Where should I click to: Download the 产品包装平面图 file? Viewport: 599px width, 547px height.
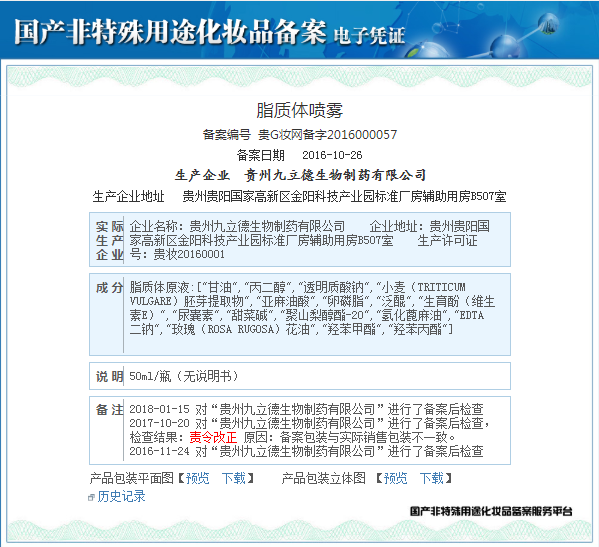coord(234,478)
